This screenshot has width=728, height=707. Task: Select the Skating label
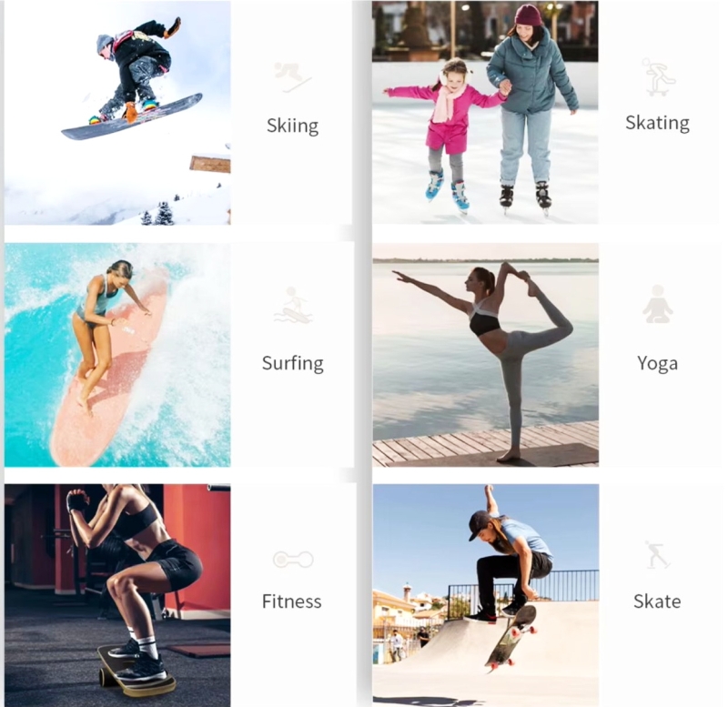click(x=657, y=124)
